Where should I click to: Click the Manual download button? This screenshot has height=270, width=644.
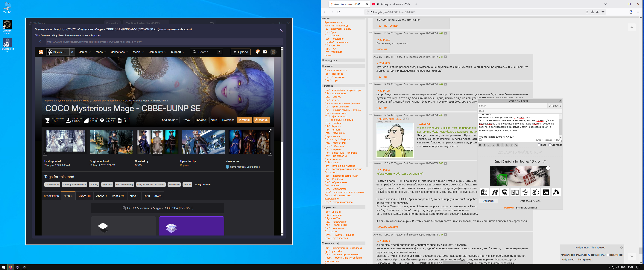click(x=262, y=120)
